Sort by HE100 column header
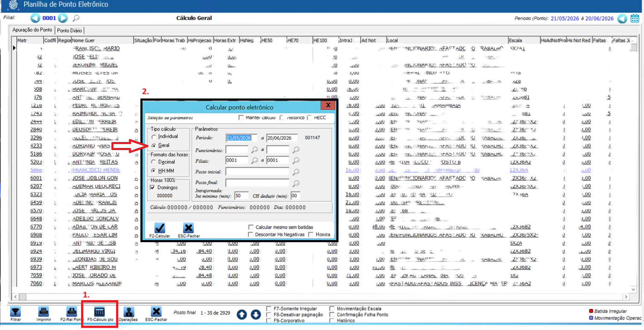 click(x=325, y=41)
